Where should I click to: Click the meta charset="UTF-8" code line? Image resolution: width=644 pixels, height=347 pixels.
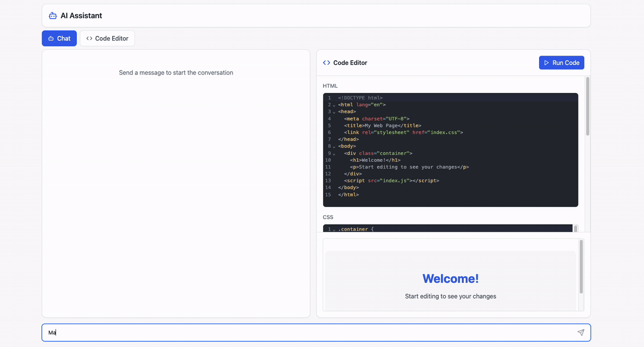(x=377, y=119)
